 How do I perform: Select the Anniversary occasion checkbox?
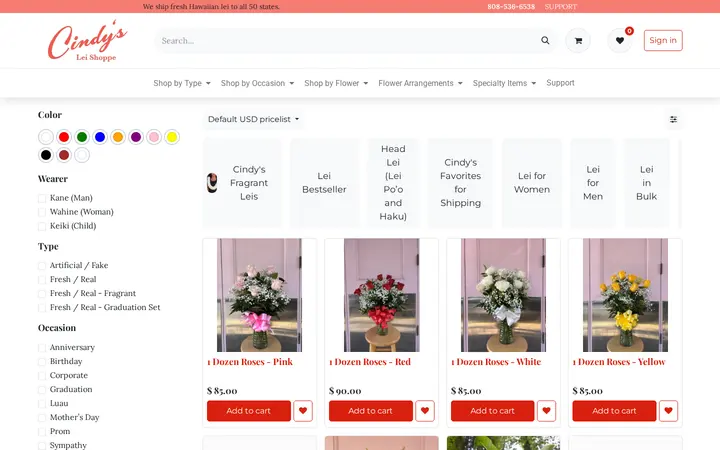(42, 348)
